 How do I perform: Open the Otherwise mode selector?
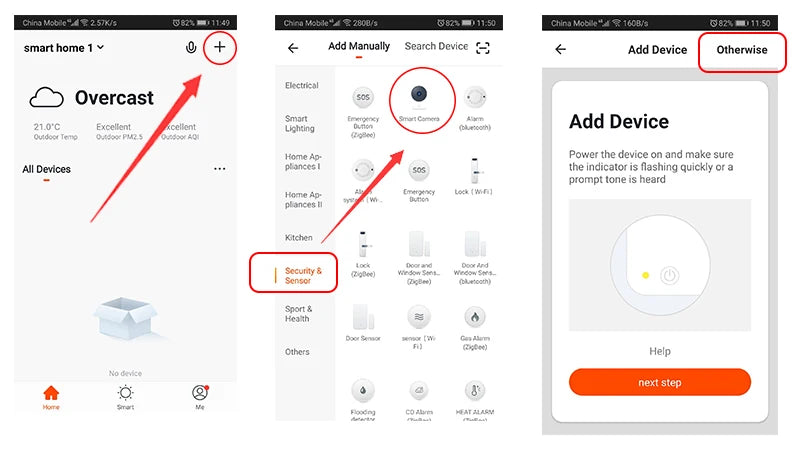point(741,50)
